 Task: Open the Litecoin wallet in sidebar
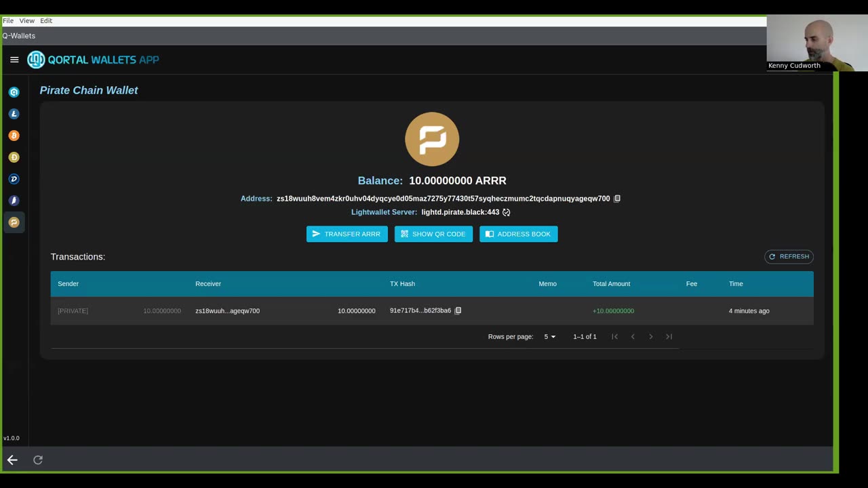14,114
